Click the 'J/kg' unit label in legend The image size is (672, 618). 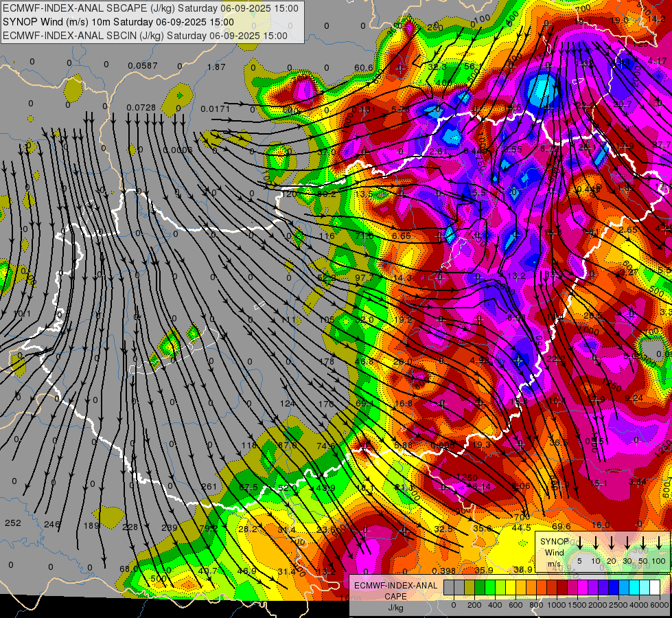395,608
